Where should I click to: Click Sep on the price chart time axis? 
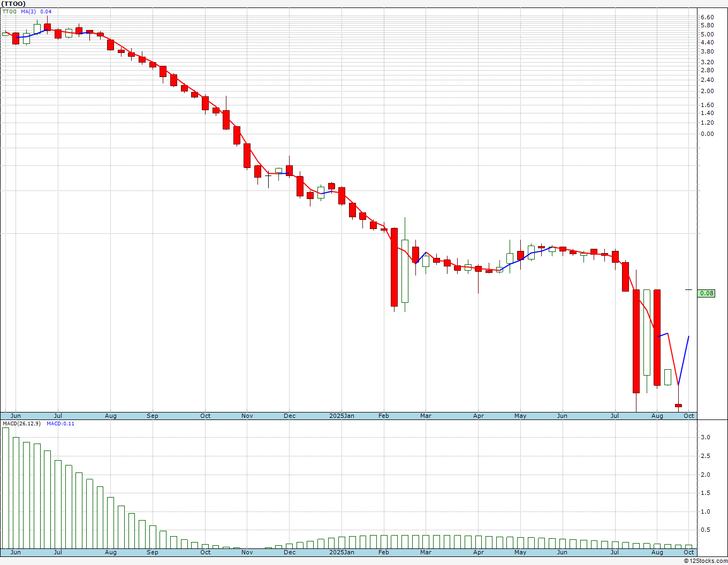point(153,416)
